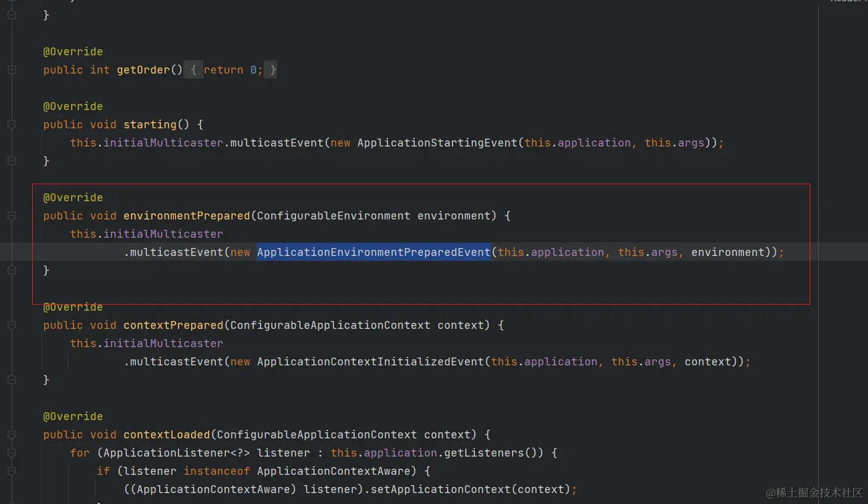Click @Override annotation above getOrder()
Screen dimensions: 868x504
(x=73, y=52)
